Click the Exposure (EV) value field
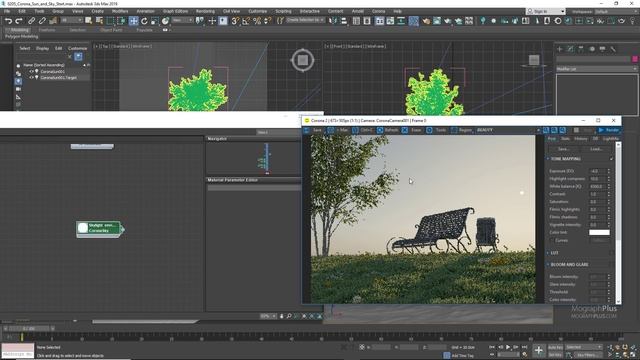 point(597,171)
